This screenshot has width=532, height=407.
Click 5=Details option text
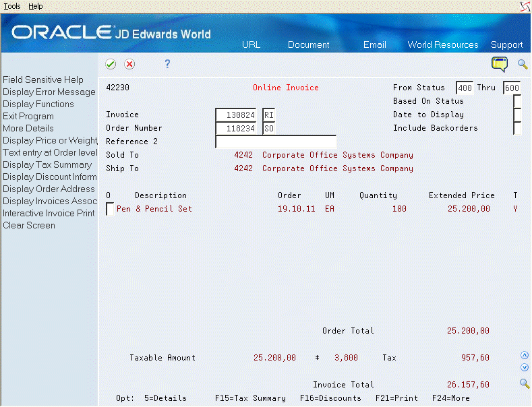[165, 398]
